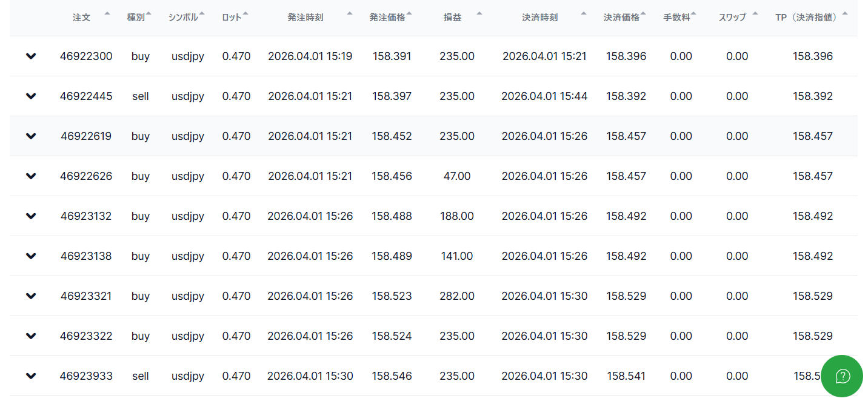Expand order 46922300 row details
Viewport: 868px width, 407px height.
31,56
